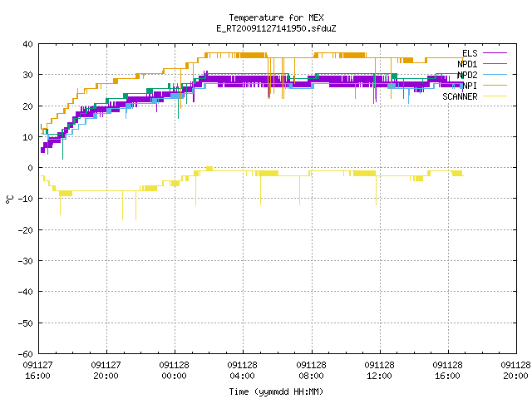Click the yellow SCANNER legend line sample
Image resolution: width=532 pixels, height=399 pixels.
495,96
